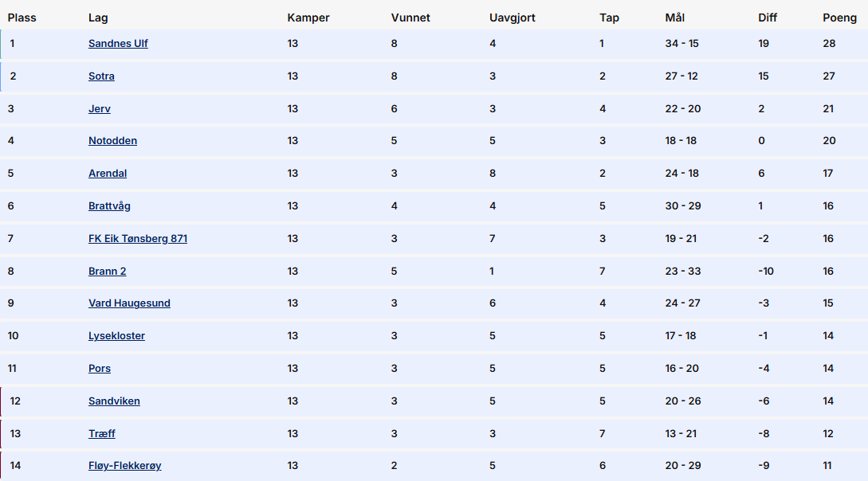The image size is (868, 481).
Task: Open the Notodden team link
Action: [112, 141]
